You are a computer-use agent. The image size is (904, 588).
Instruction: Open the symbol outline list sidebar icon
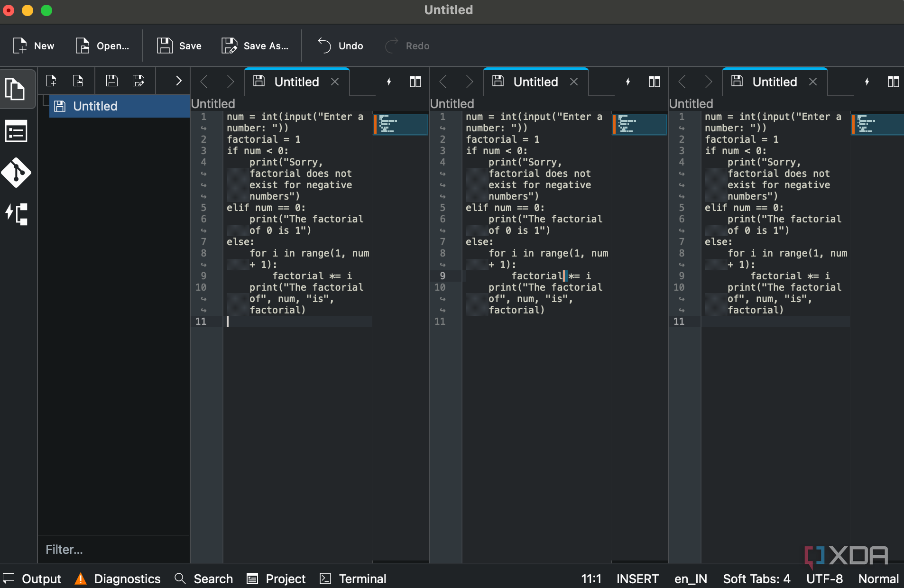coord(16,131)
